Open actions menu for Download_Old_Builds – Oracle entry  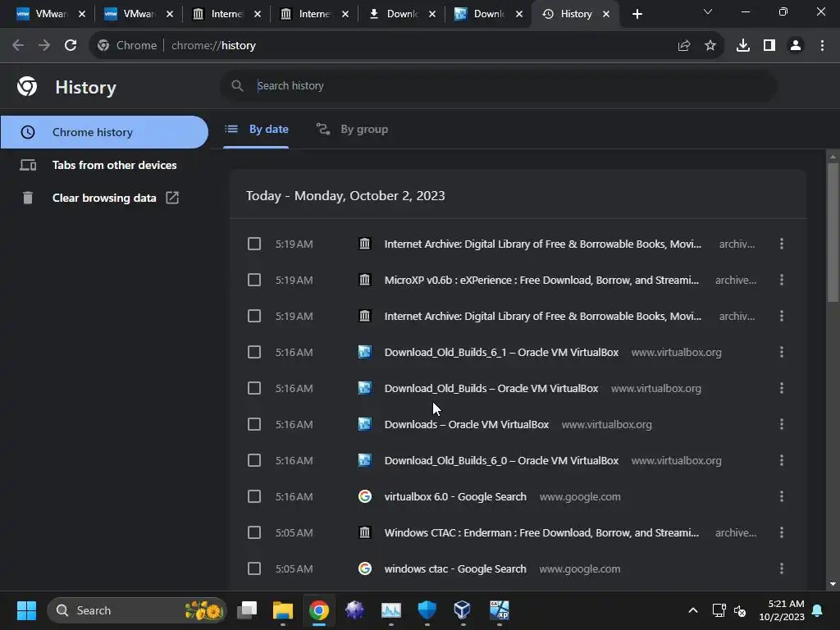(782, 388)
